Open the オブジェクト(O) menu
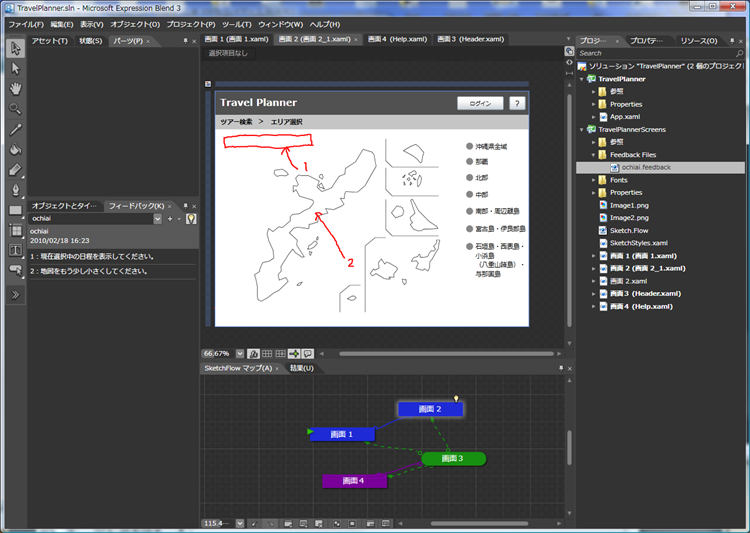750x533 pixels. pos(135,24)
